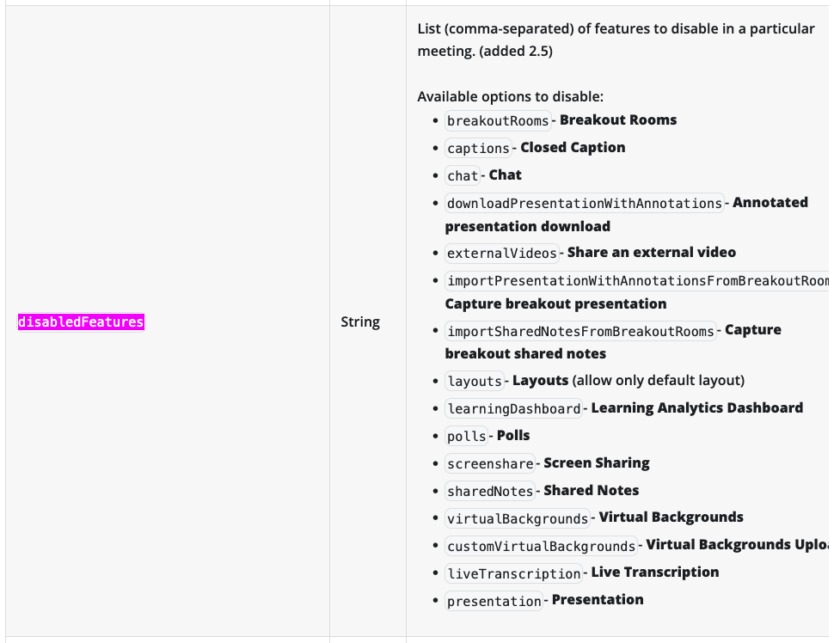Click the liveTranscription code label

(514, 573)
